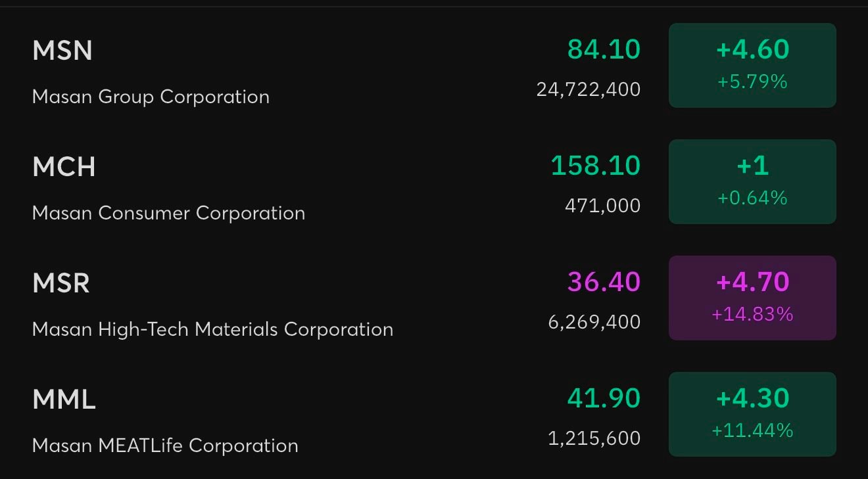868x479 pixels.
Task: Select Masan MEATLife Corporation name
Action: [165, 445]
